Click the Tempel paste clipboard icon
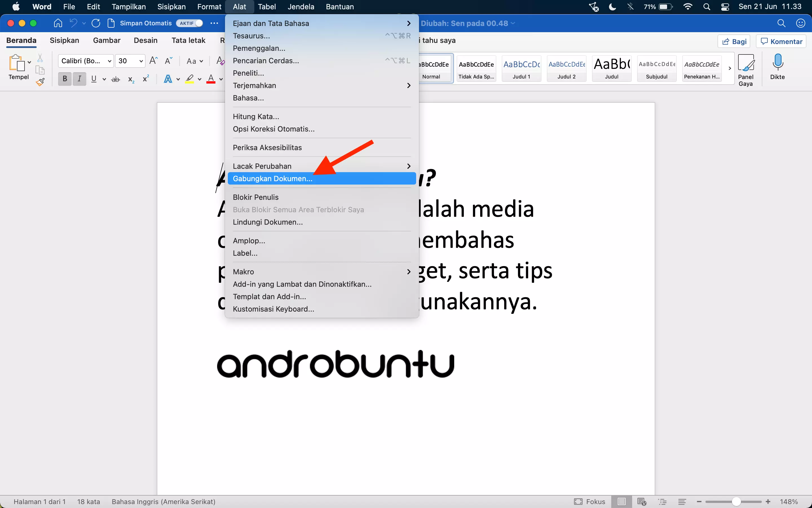812x508 pixels. pyautogui.click(x=17, y=63)
